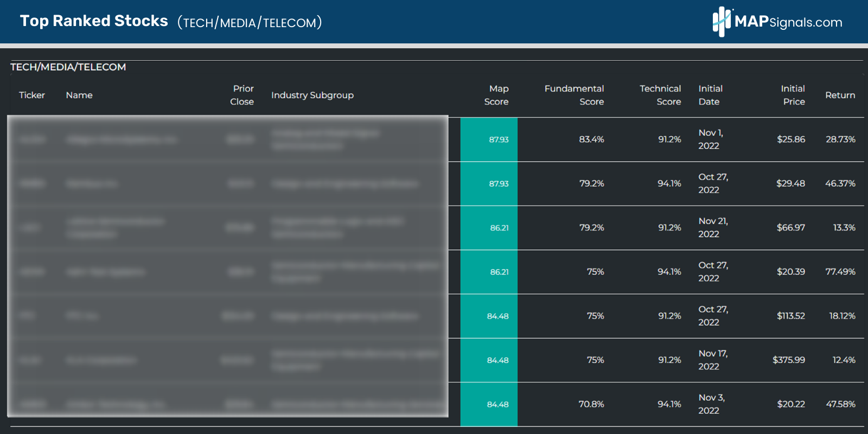This screenshot has width=868, height=434.
Task: Select the Nov 21, 2022 date
Action: [x=713, y=227]
